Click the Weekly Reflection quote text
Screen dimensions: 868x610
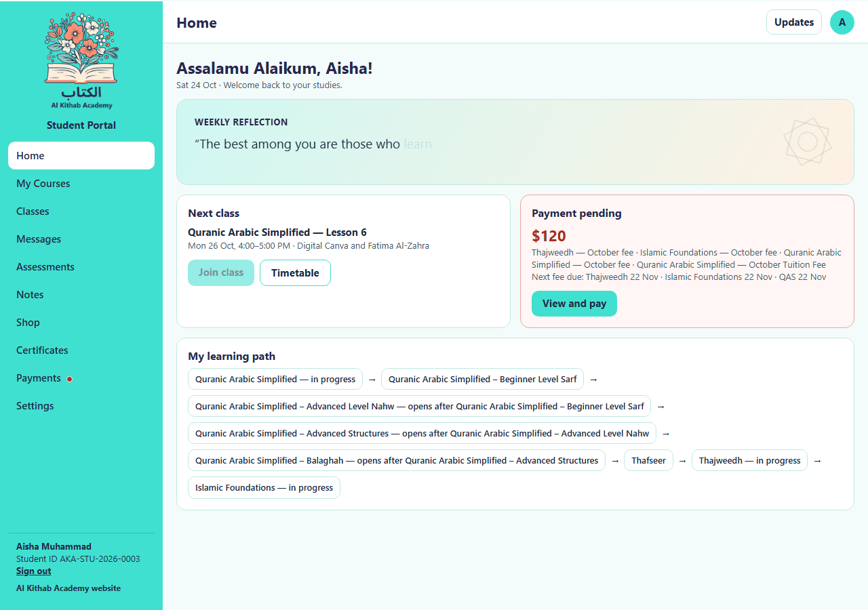coord(313,144)
